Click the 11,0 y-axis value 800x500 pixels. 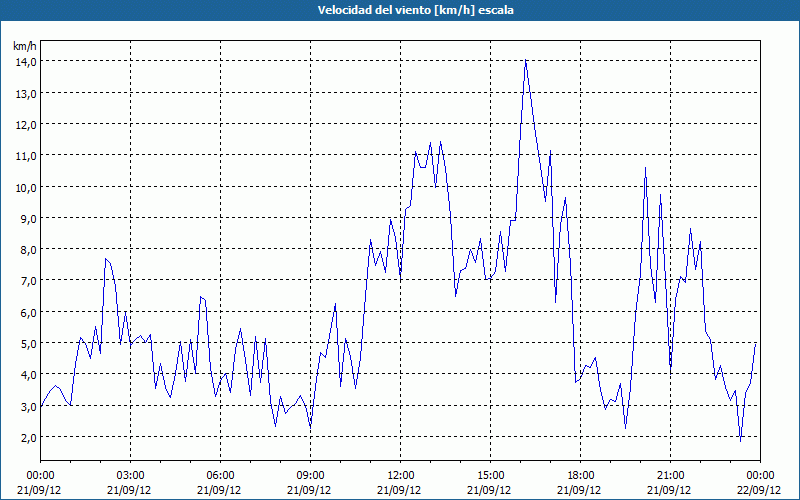click(x=26, y=156)
